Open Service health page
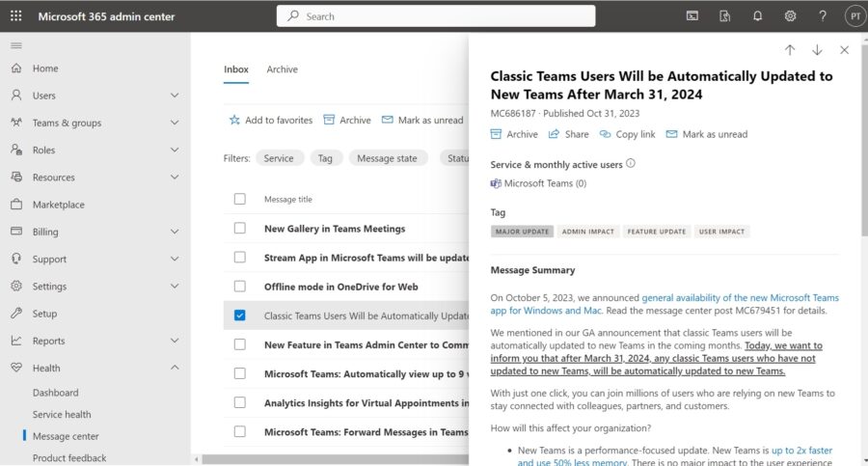Image resolution: width=868 pixels, height=466 pixels. click(62, 415)
